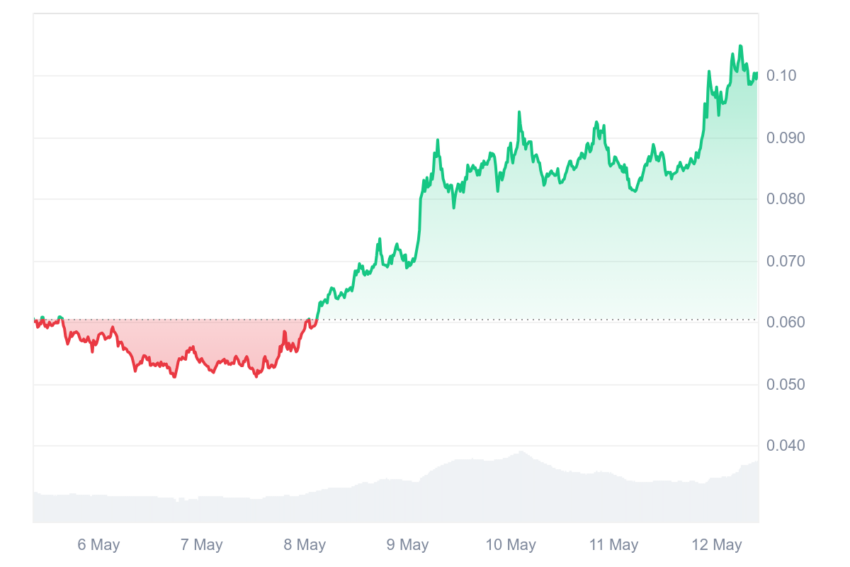Select the 7 May date label
Screen dimensions: 850x567
[x=201, y=544]
